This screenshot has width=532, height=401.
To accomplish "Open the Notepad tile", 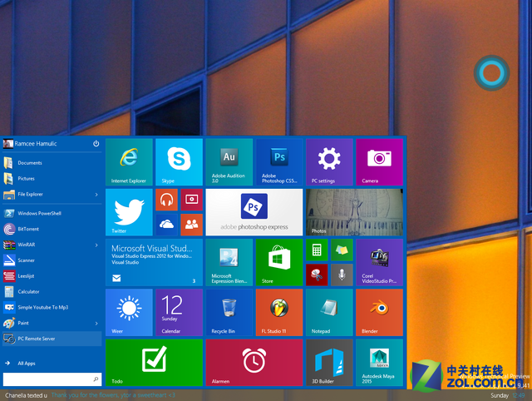I will point(329,312).
